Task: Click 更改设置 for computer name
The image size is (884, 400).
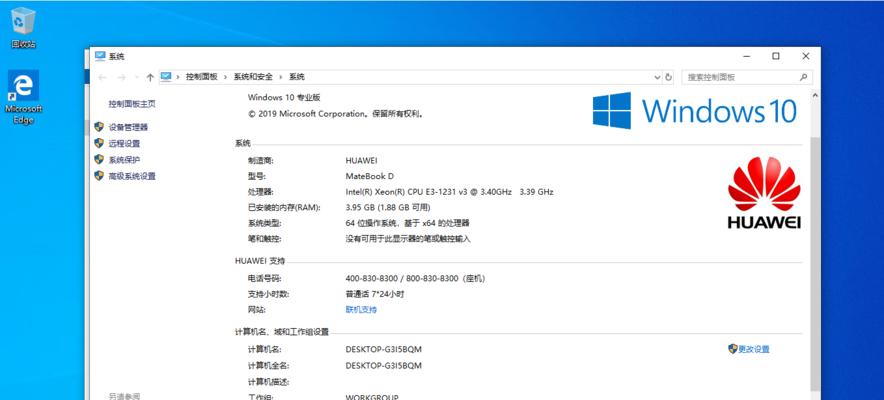Action: (x=754, y=349)
